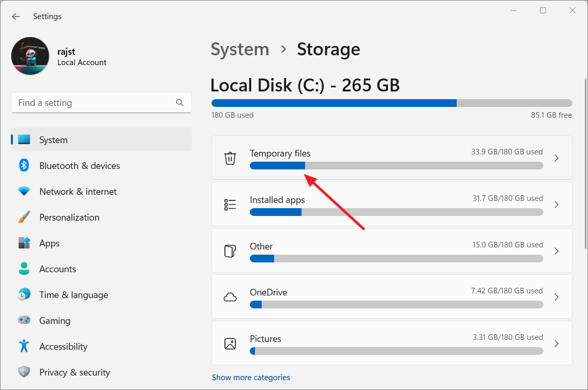Click the Network & internet wifi icon
Screen dimensions: 588x390
point(24,191)
